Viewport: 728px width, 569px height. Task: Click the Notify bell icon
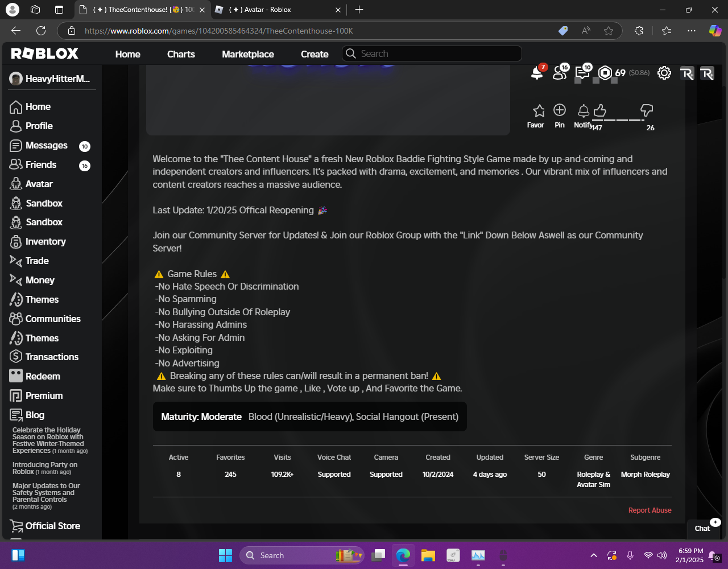coord(584,110)
